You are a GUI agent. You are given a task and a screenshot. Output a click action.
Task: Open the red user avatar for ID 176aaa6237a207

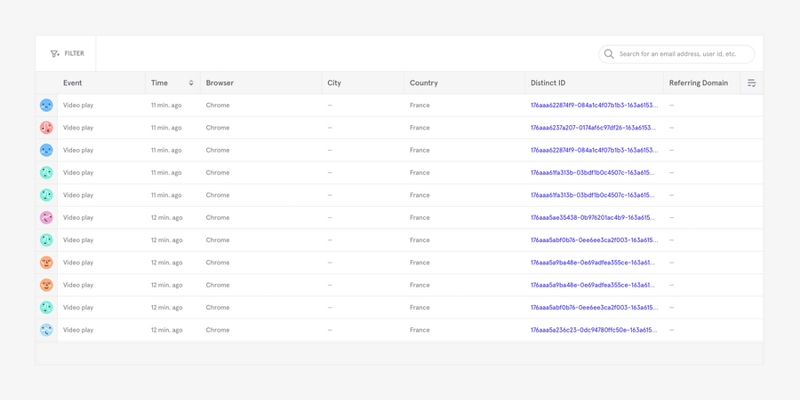46,128
